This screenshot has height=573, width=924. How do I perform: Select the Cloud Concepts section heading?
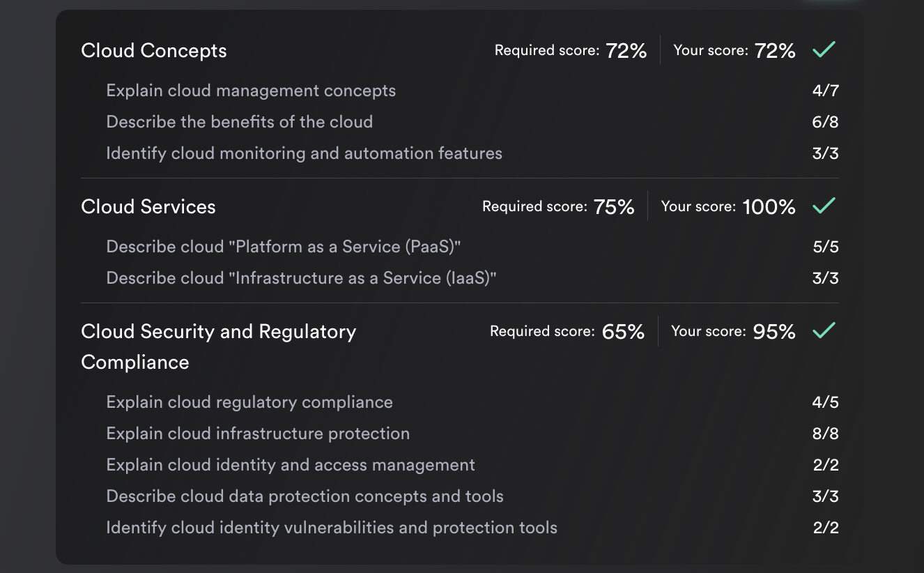click(x=154, y=51)
